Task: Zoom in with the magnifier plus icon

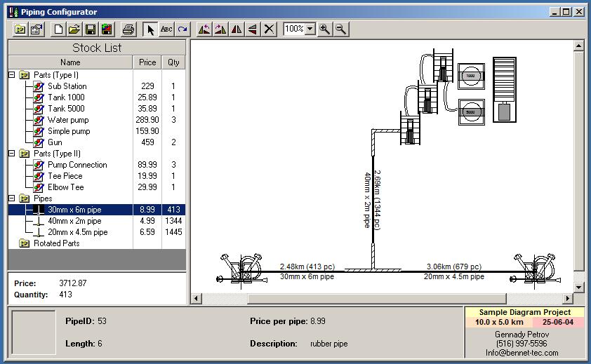Action: [325, 29]
